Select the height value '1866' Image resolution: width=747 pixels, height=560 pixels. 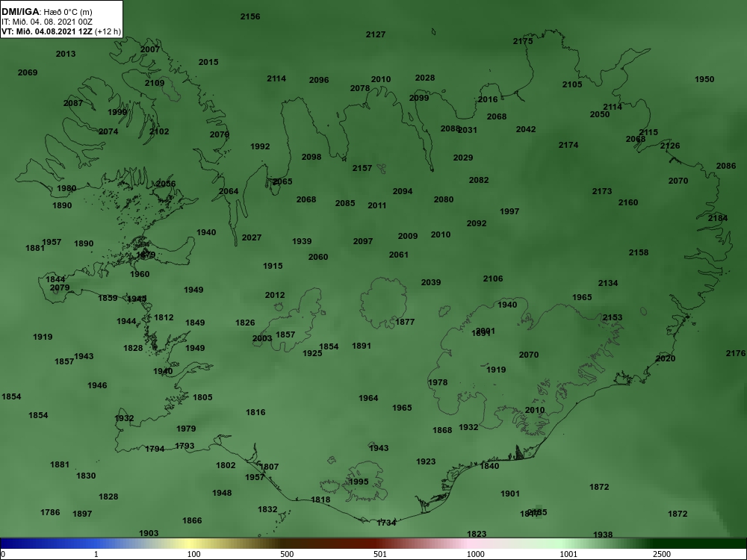pos(192,520)
